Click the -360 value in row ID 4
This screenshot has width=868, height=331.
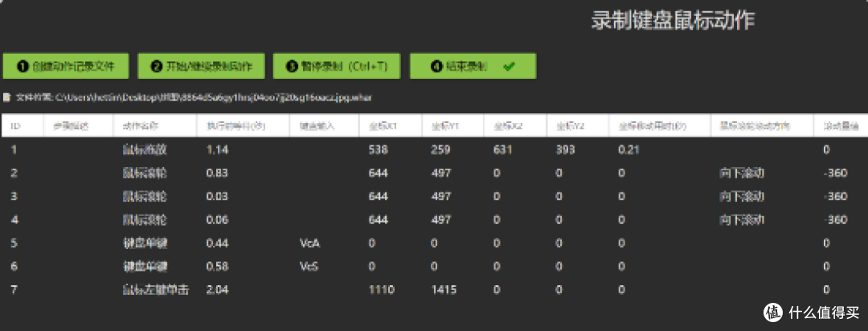[x=835, y=220]
